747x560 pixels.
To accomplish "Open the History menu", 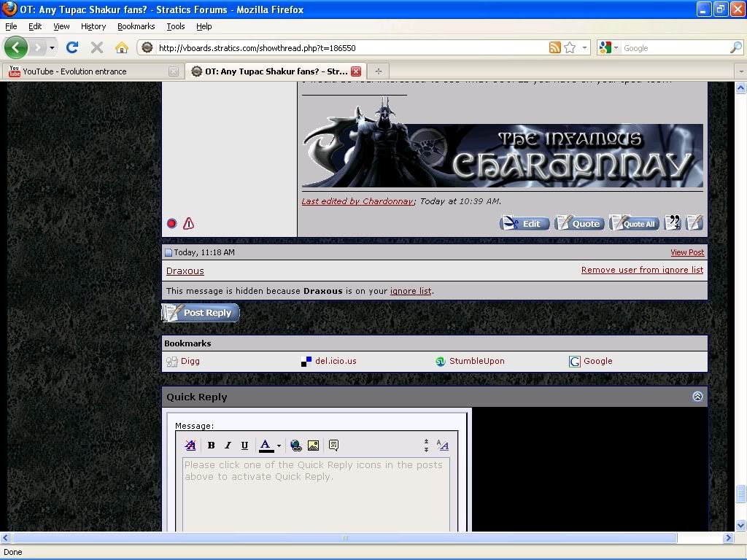I will click(93, 26).
